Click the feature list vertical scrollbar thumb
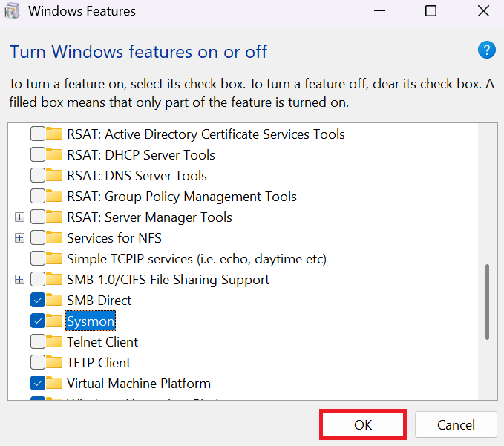504x446 pixels. click(x=487, y=301)
